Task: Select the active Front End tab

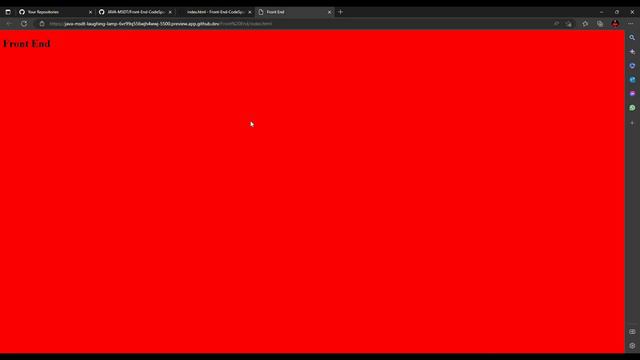Action: [x=294, y=12]
